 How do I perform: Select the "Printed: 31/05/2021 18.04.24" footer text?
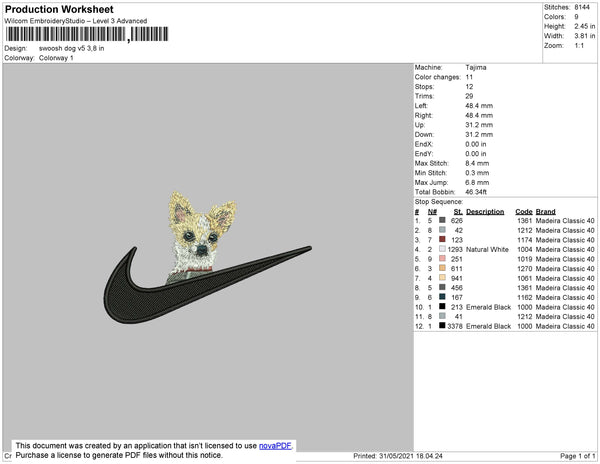(398, 456)
